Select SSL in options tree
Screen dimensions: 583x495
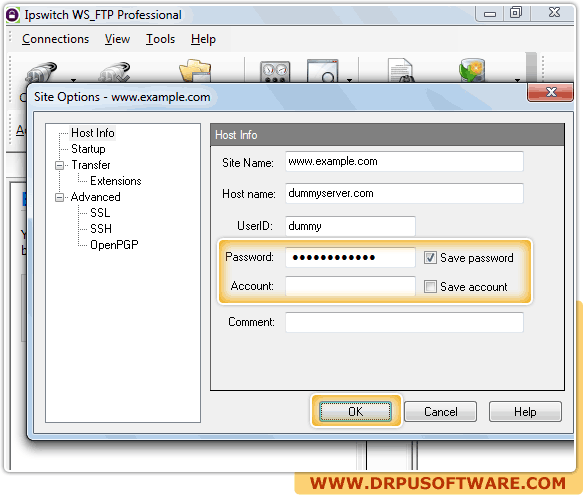point(100,213)
